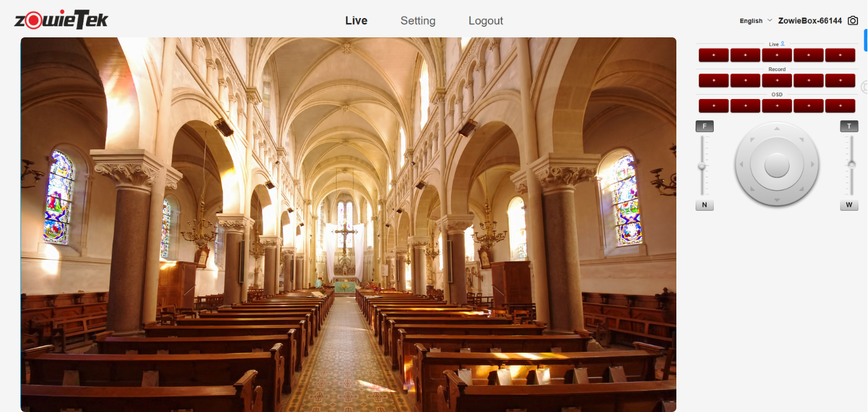
Task: Open the English language dropdown
Action: pyautogui.click(x=755, y=21)
